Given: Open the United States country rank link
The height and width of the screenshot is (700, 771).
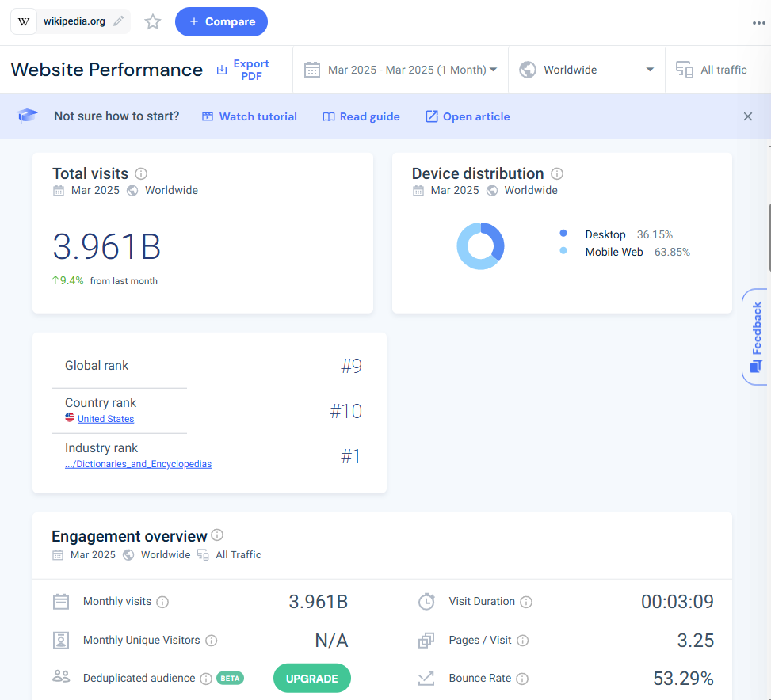Looking at the screenshot, I should click(105, 419).
